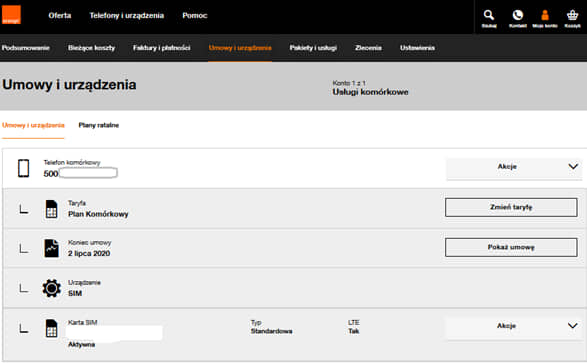Click the SIM icon next to Karta SIM
Viewport: 587px width, 363px height.
pyautogui.click(x=51, y=328)
